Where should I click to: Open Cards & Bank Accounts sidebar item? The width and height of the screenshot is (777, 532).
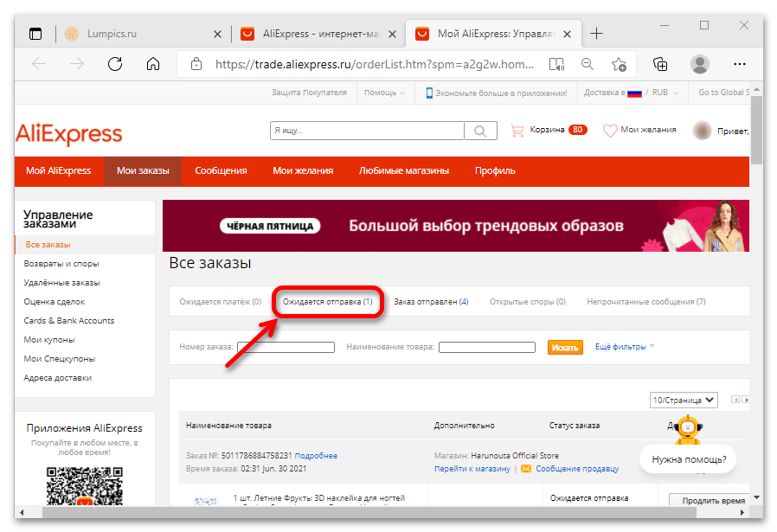click(x=69, y=321)
